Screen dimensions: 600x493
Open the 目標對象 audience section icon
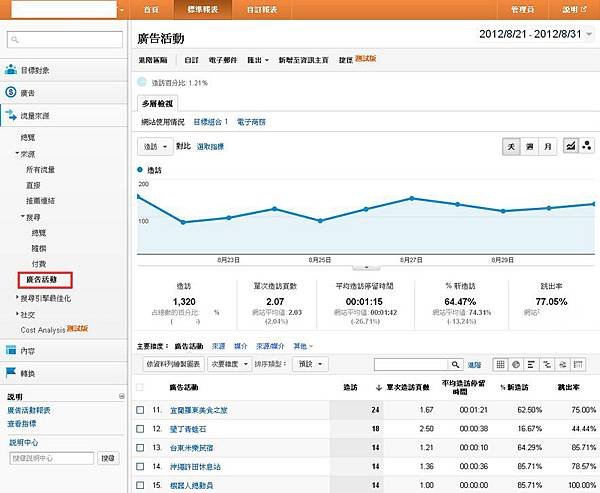pyautogui.click(x=11, y=70)
